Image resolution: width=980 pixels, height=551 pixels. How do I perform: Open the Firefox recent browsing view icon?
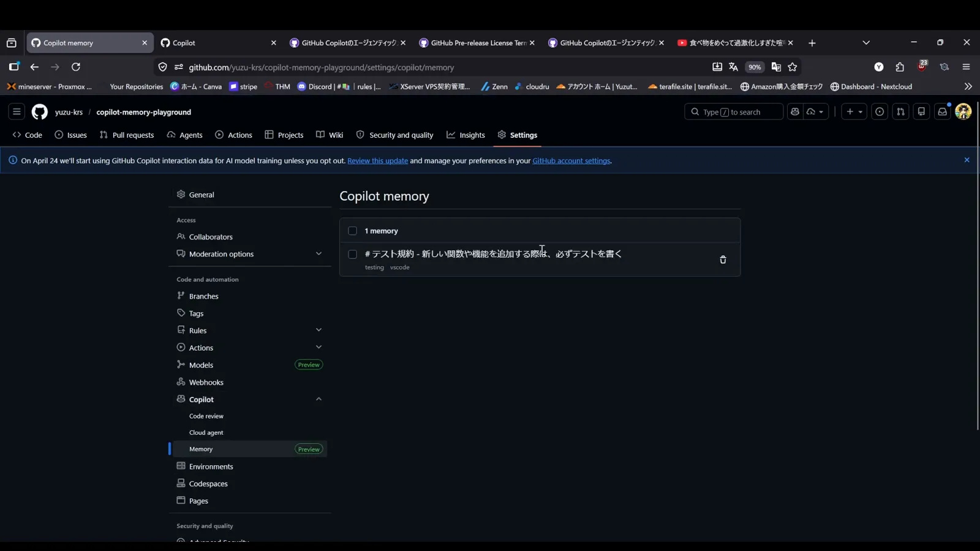coord(12,43)
